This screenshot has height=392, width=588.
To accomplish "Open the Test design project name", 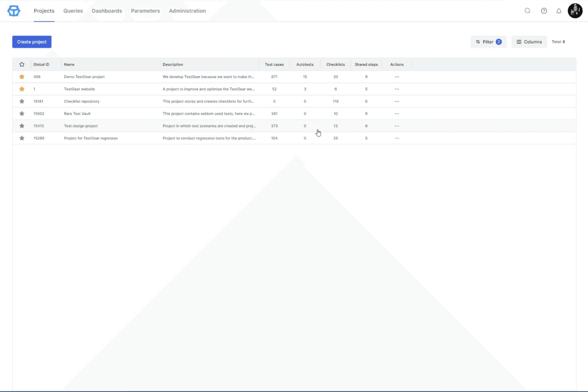I will tap(81, 126).
